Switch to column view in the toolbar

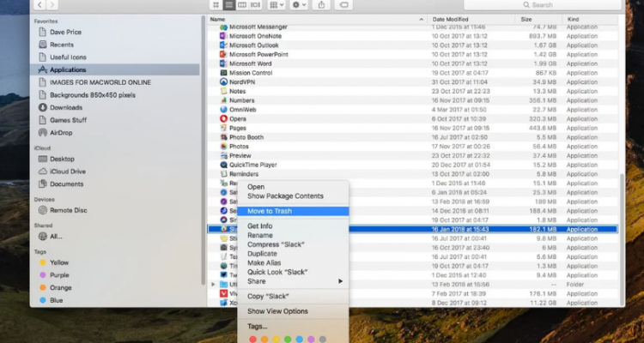(x=242, y=5)
